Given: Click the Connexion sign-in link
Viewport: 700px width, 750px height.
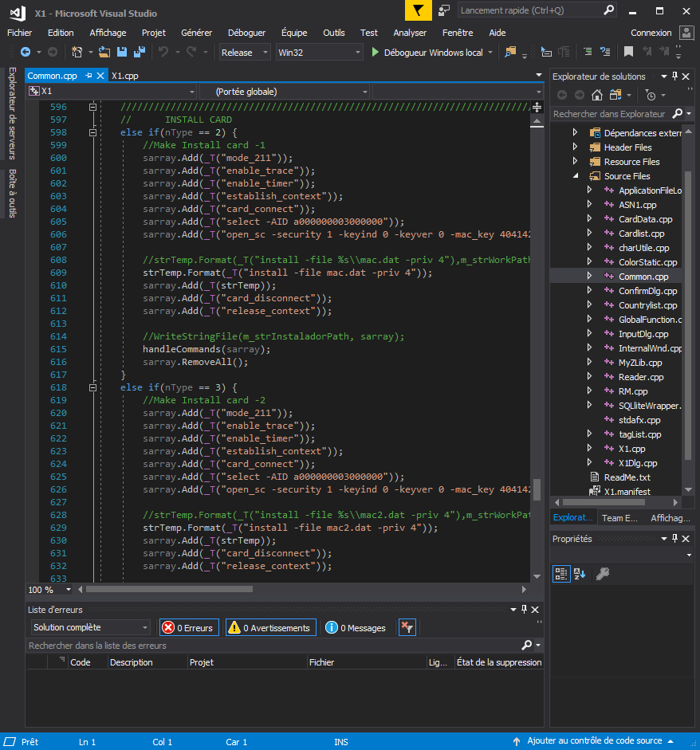Looking at the screenshot, I should click(x=651, y=33).
